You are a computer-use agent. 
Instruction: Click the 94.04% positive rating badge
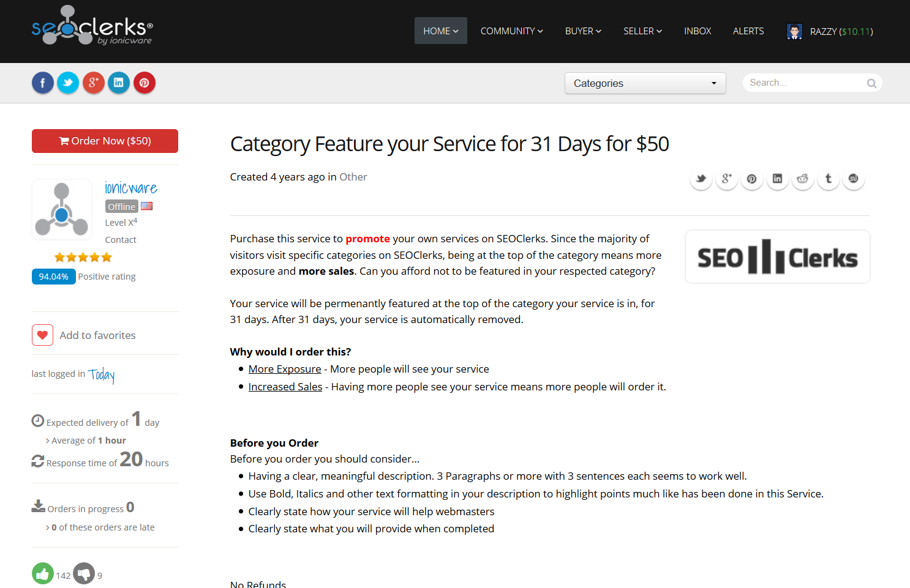[x=54, y=277]
